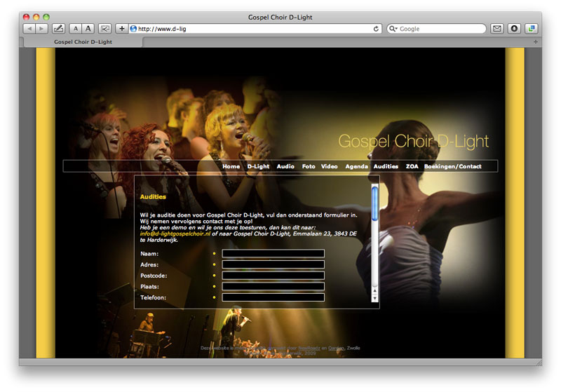
Task: Open the Audities menu item
Action: pyautogui.click(x=386, y=166)
